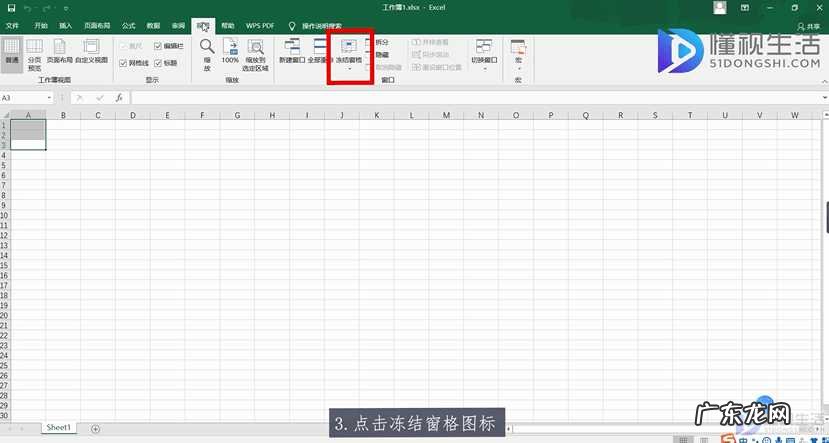Click the formula bar Cancel (X) icon

(80, 98)
